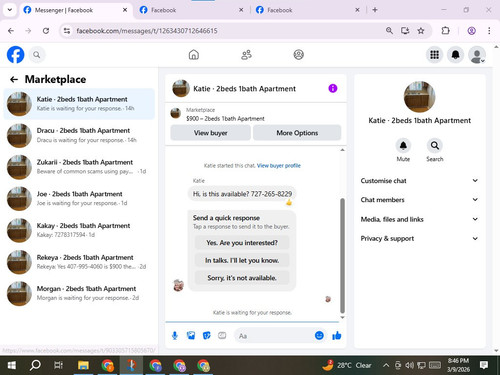Image resolution: width=500 pixels, height=375 pixels.
Task: View site information icon in address bar
Action: (67, 31)
